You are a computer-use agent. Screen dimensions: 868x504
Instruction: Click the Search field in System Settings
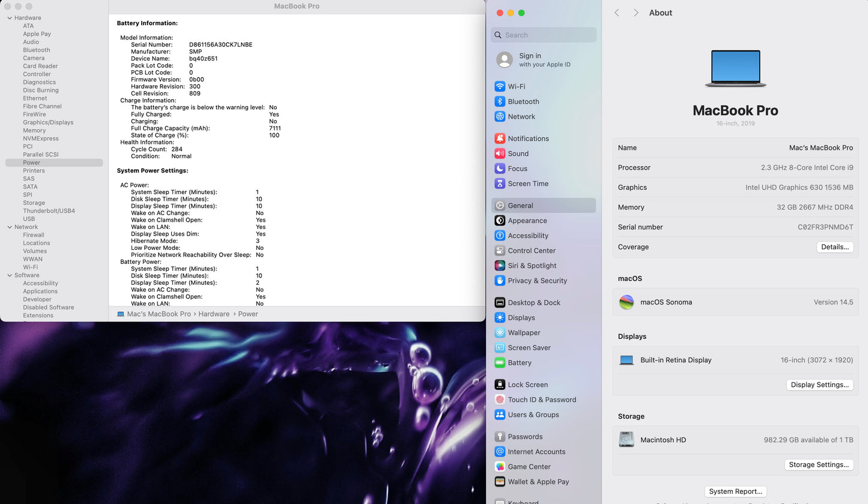(x=544, y=35)
